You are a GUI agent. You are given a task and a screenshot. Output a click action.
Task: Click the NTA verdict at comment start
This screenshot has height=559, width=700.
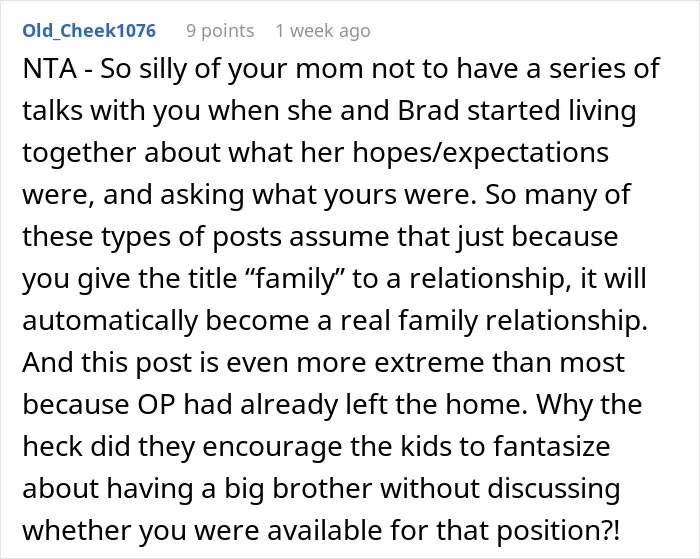click(x=49, y=69)
